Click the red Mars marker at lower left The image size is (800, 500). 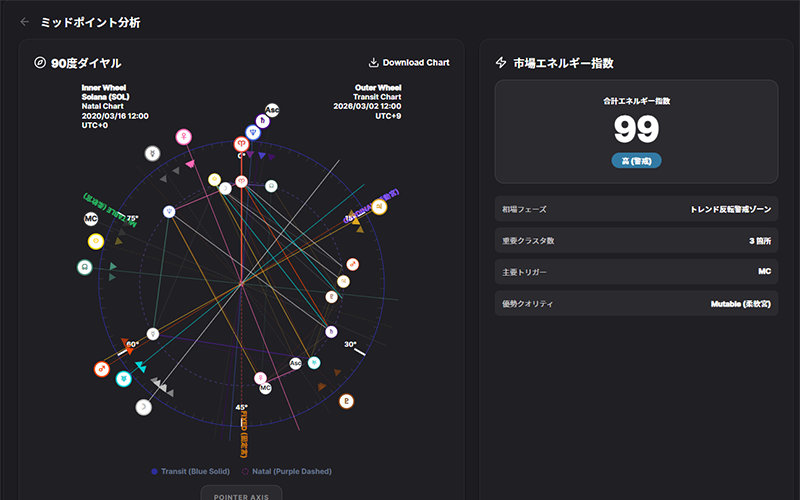point(101,368)
